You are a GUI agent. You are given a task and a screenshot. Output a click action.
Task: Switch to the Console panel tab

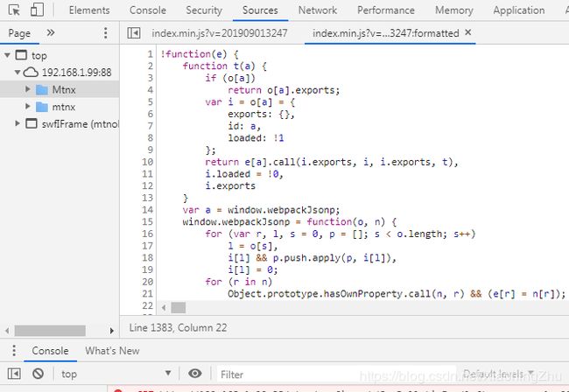(148, 10)
